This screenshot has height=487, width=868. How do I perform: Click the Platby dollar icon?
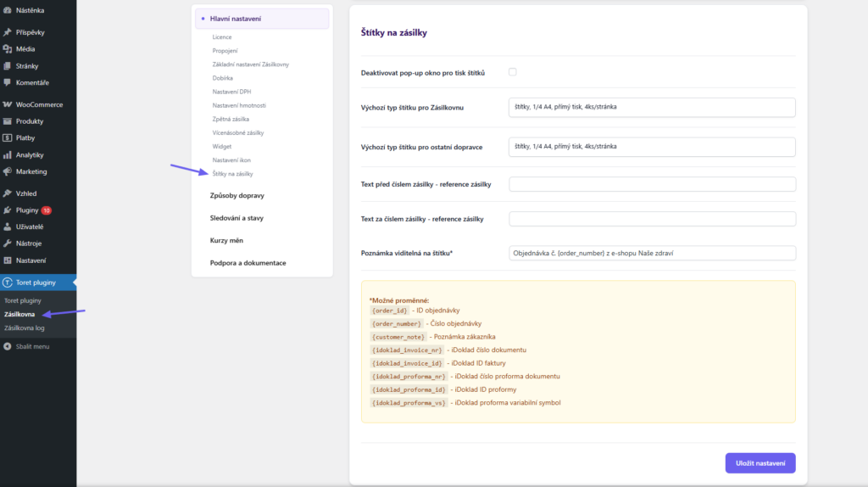click(7, 137)
